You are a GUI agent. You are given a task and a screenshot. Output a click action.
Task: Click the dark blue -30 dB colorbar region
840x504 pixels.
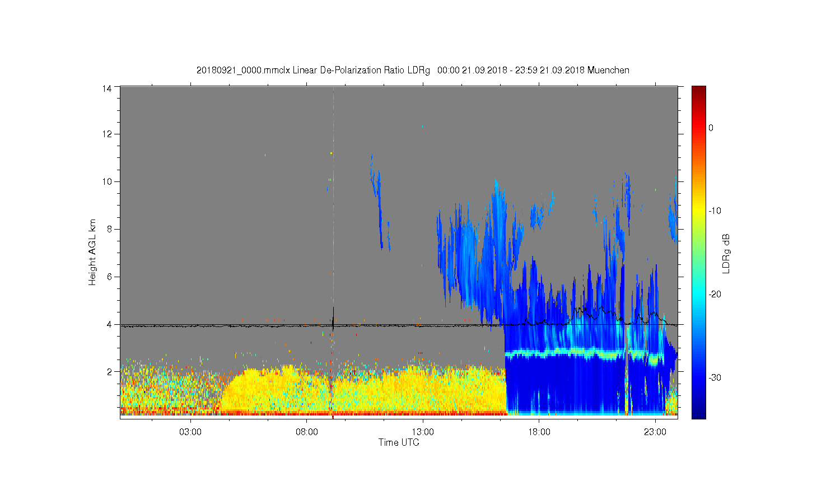[698, 377]
